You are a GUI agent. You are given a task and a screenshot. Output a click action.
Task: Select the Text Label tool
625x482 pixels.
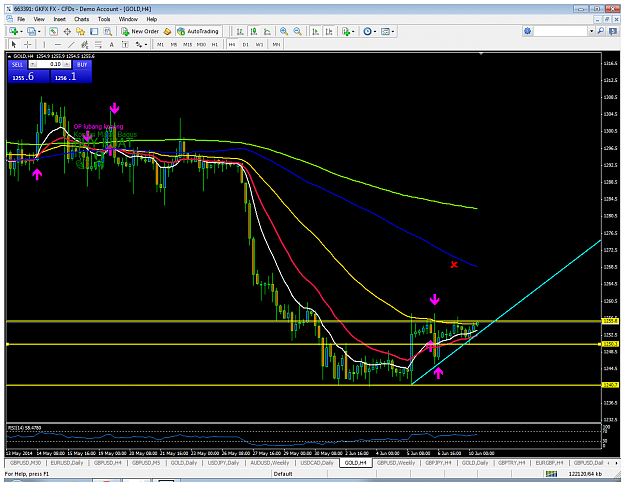pos(125,45)
